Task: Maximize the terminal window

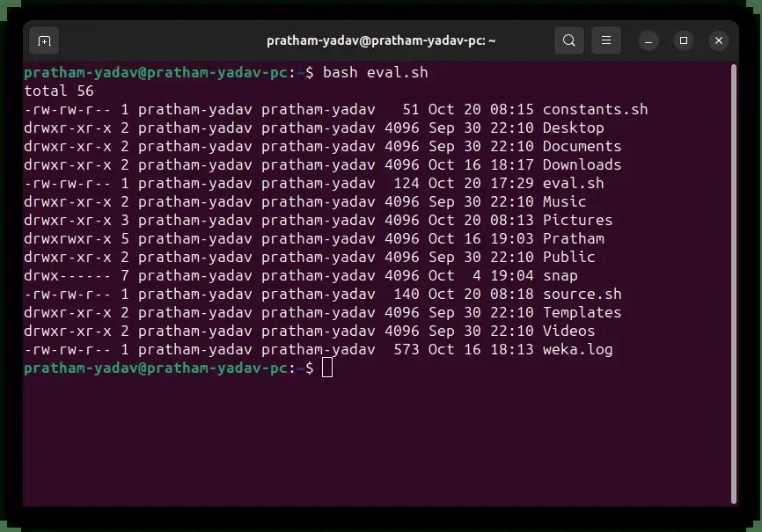Action: click(684, 40)
